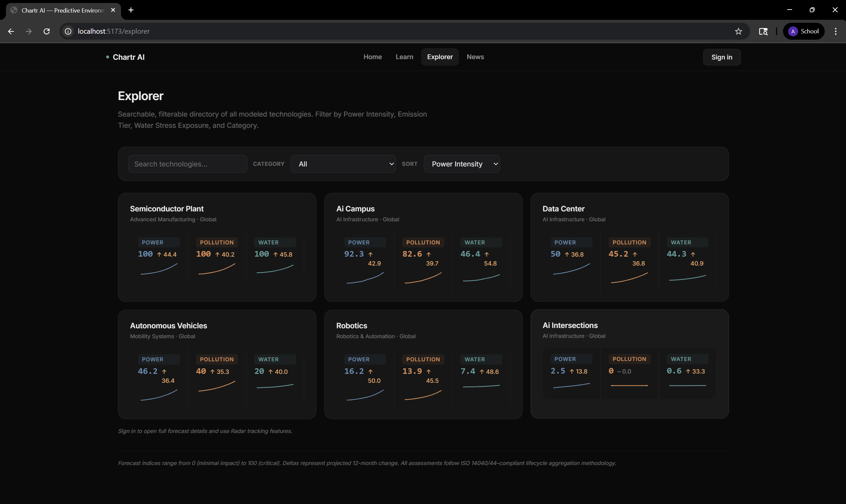Open the Category dropdown set to All
Image resolution: width=846 pixels, height=504 pixels.
tap(343, 164)
